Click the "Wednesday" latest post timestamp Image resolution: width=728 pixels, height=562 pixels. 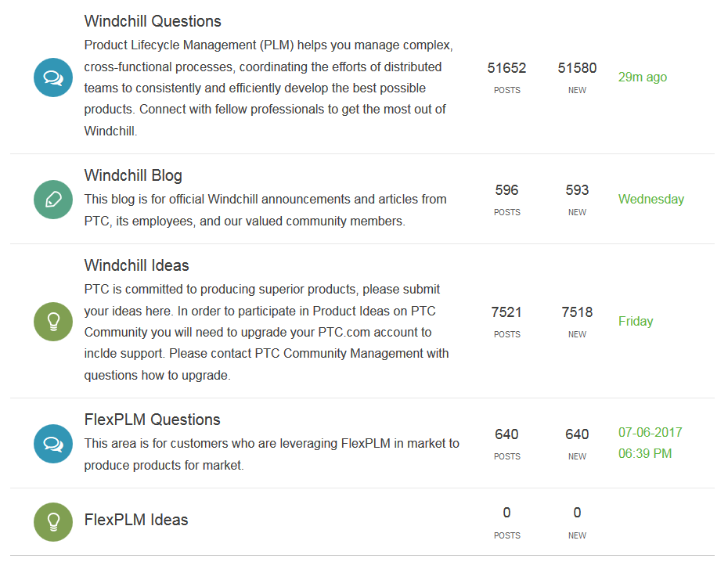click(651, 199)
